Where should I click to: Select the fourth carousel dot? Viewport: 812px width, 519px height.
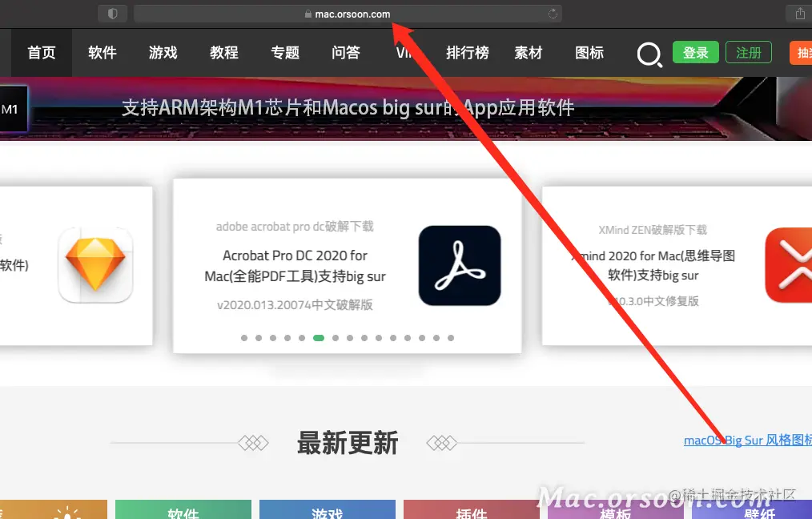[x=287, y=338]
